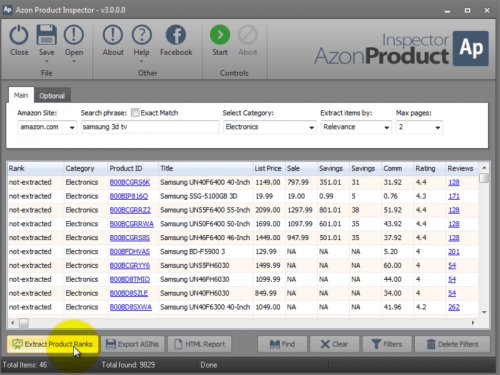Image resolution: width=500 pixels, height=375 pixels.
Task: Open the 262 reviews link
Action: pos(454,307)
